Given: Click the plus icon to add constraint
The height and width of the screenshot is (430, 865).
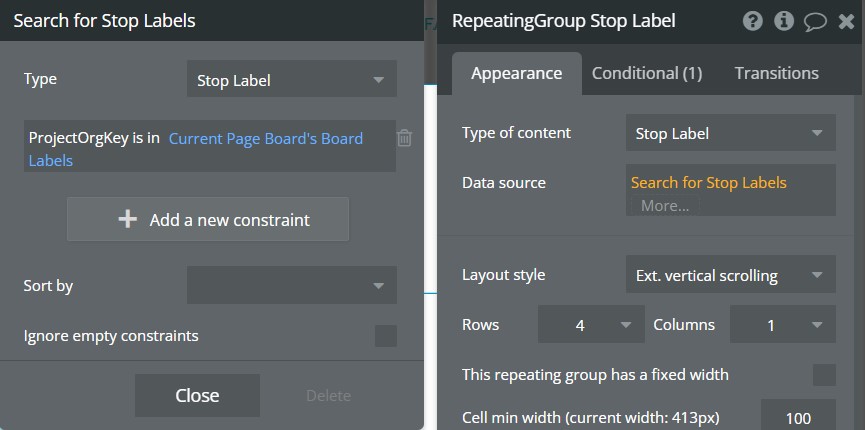Looking at the screenshot, I should (x=127, y=220).
